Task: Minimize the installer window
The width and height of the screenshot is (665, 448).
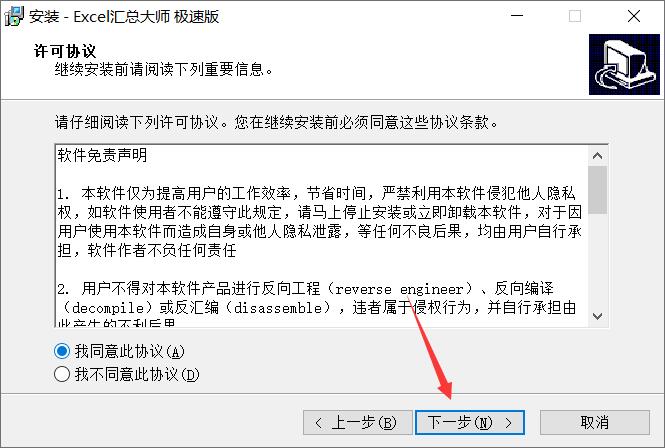Action: (517, 16)
